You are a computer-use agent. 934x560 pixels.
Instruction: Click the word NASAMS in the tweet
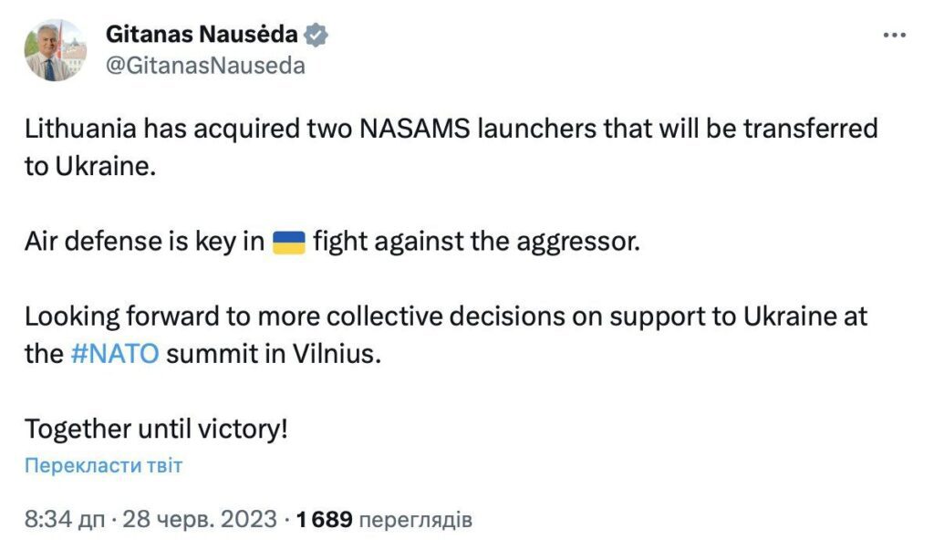pyautogui.click(x=415, y=129)
